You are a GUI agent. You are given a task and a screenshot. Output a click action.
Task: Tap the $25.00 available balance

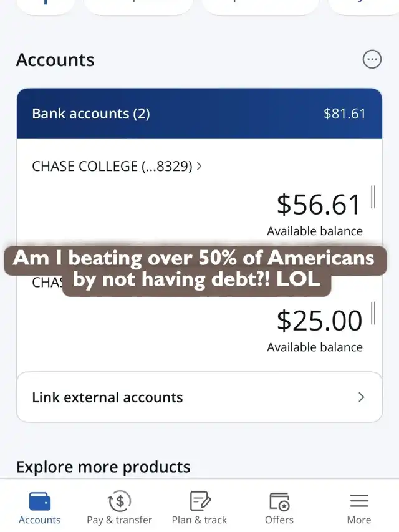click(319, 321)
